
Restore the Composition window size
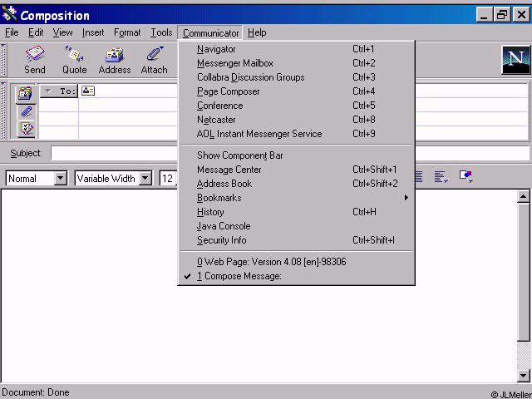coord(502,15)
